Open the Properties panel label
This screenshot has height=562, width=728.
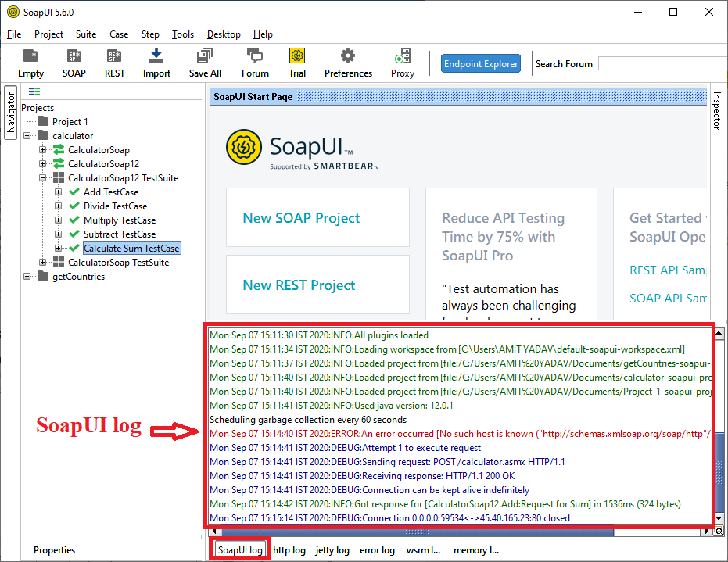click(54, 550)
